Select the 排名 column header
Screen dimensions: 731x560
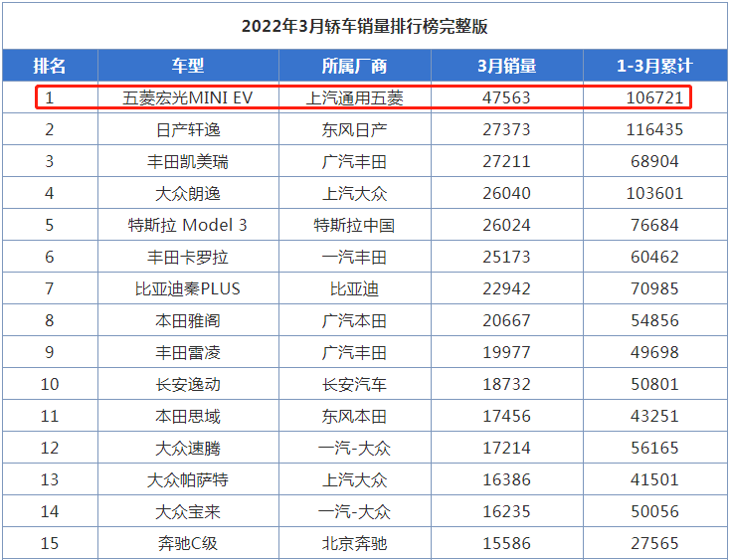[x=50, y=66]
